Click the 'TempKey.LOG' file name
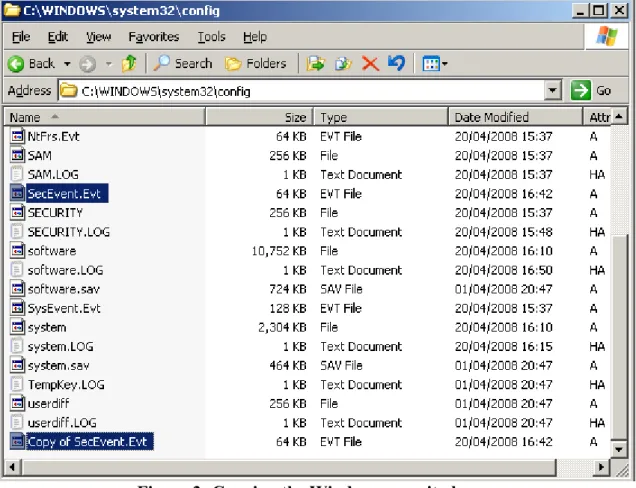This screenshot has width=636, height=488. pos(66,385)
